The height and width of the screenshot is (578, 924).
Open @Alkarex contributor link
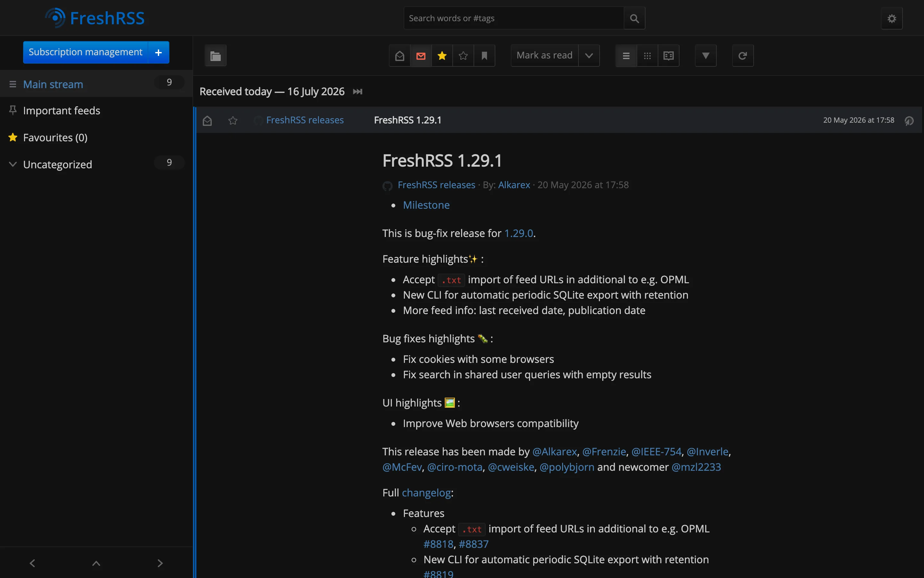pos(554,451)
